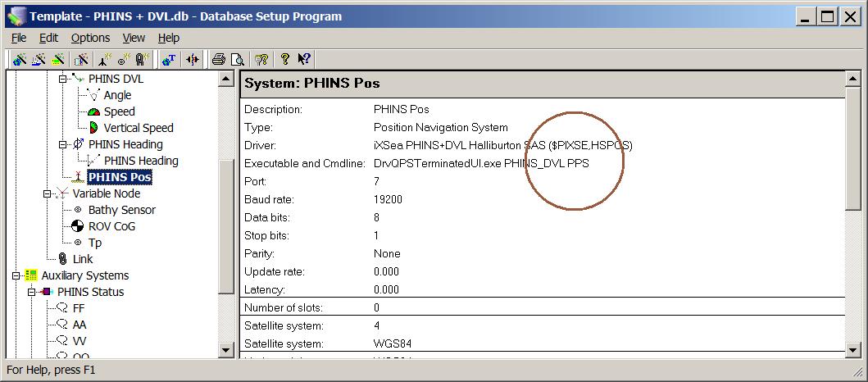
Task: Collapse the PHINS Status branch
Action: [x=31, y=292]
